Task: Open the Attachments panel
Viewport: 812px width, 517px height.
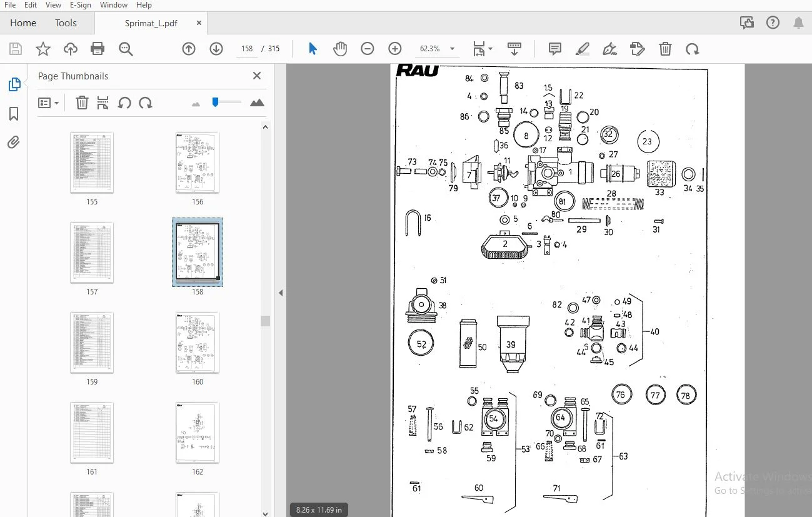Action: [14, 143]
